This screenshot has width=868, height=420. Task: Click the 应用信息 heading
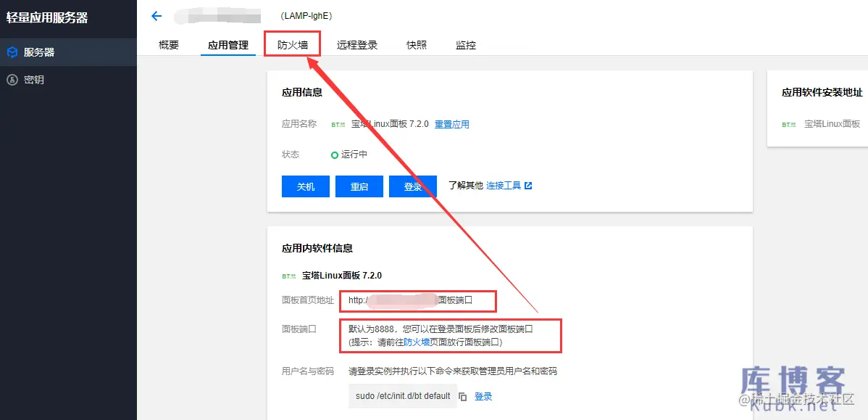point(302,93)
